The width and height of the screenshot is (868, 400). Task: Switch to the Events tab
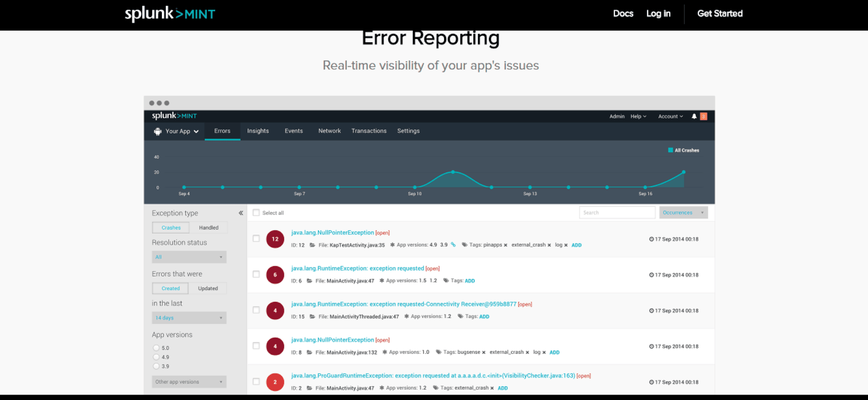(294, 131)
